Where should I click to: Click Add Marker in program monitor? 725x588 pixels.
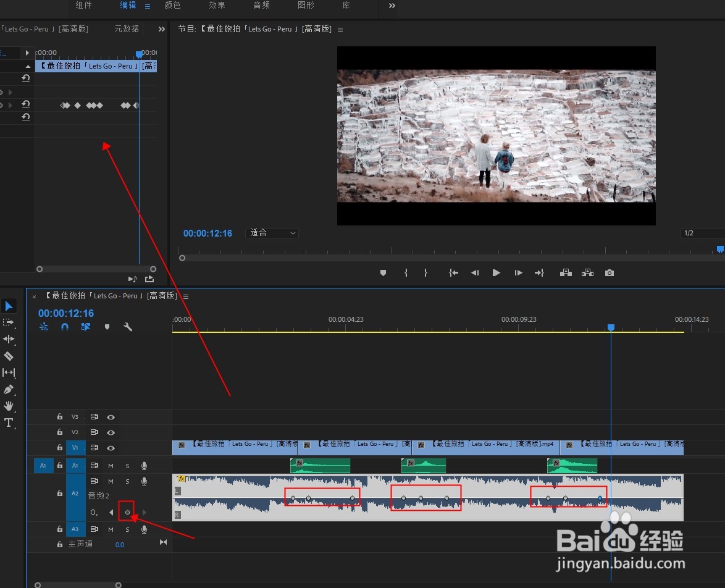tap(383, 273)
